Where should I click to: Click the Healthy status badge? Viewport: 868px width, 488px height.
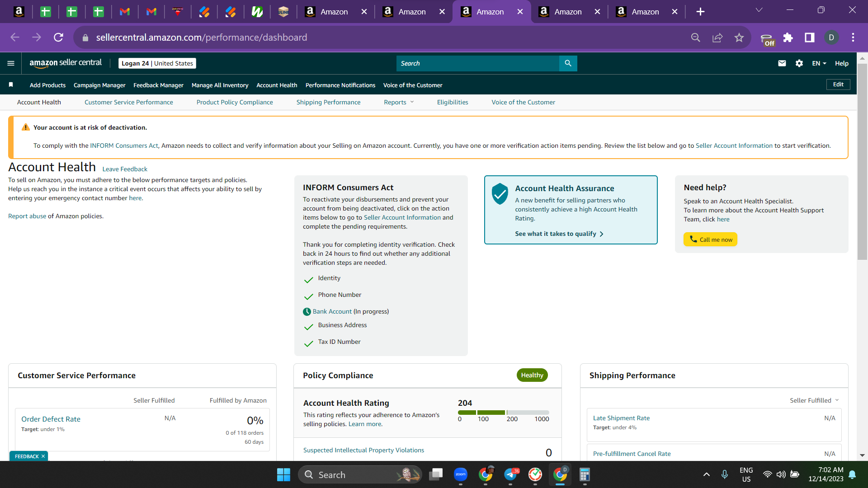click(x=532, y=375)
